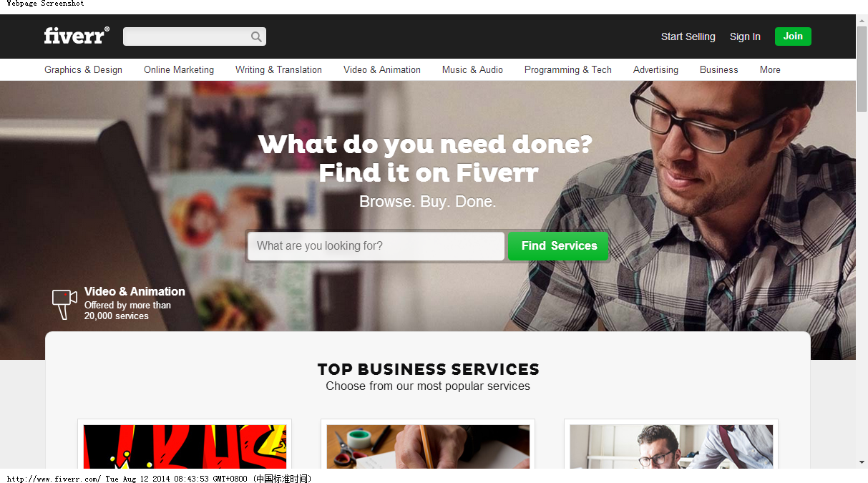Click the green Join button
This screenshot has width=868, height=483.
(x=793, y=36)
